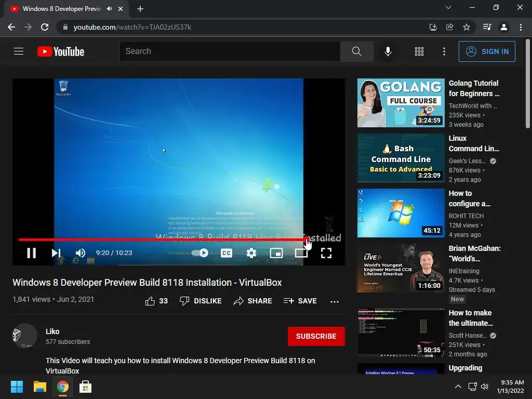Open Bash Command Line video thumbnail
This screenshot has height=399, width=532.
tap(401, 158)
